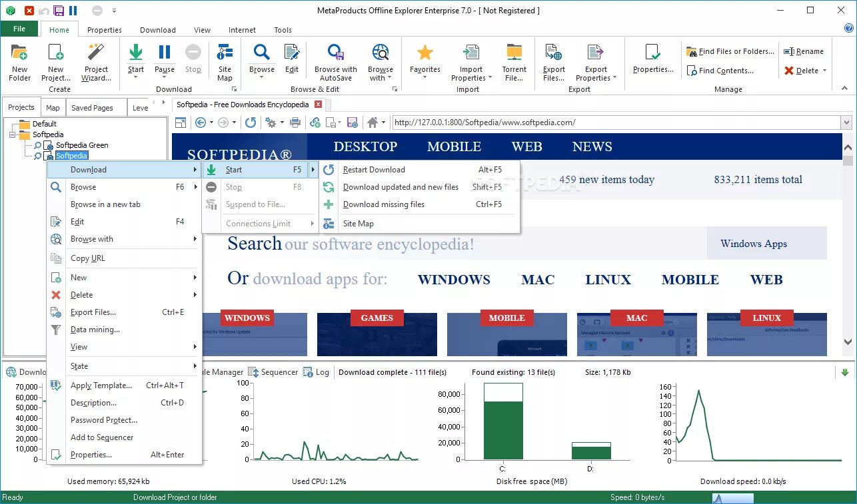Expand Export Properties dropdown
Screen dimensions: 857x504
click(x=614, y=78)
